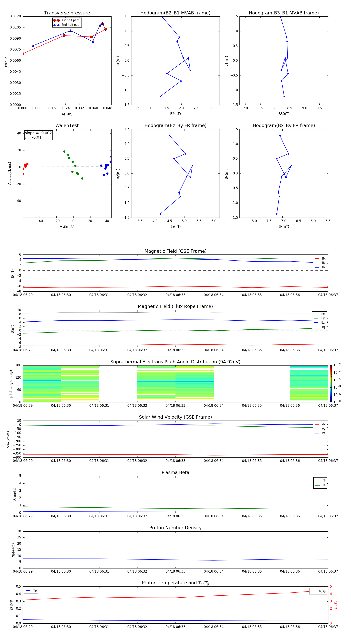The width and height of the screenshot is (351, 644).
Task: Click the Te/Tp legend entry
Action: click(x=318, y=591)
